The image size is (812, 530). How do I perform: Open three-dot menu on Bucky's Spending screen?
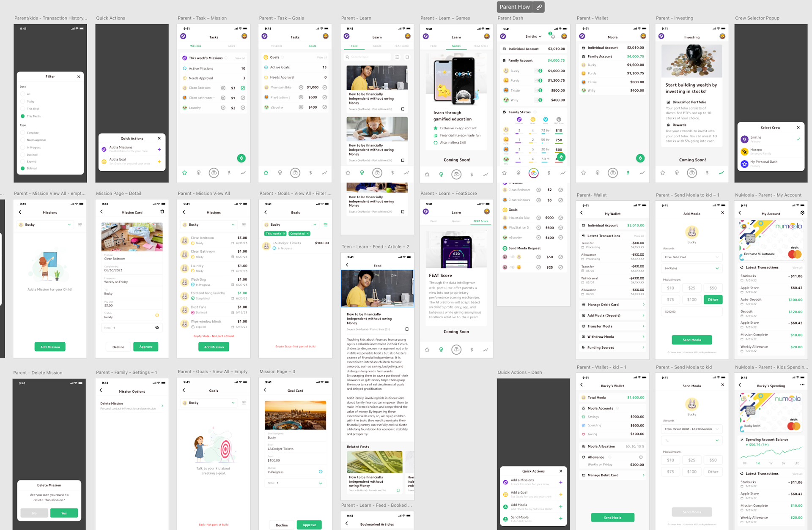coord(802,385)
